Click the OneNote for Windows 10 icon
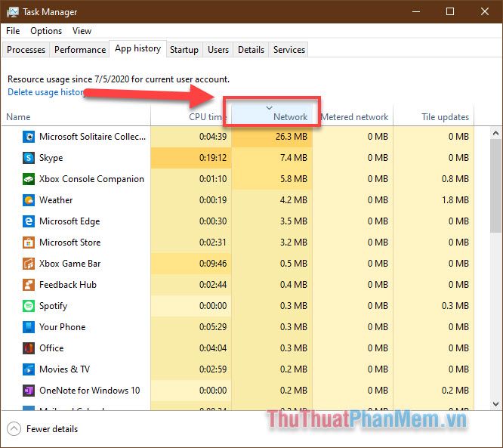The width and height of the screenshot is (503, 448). [x=29, y=391]
